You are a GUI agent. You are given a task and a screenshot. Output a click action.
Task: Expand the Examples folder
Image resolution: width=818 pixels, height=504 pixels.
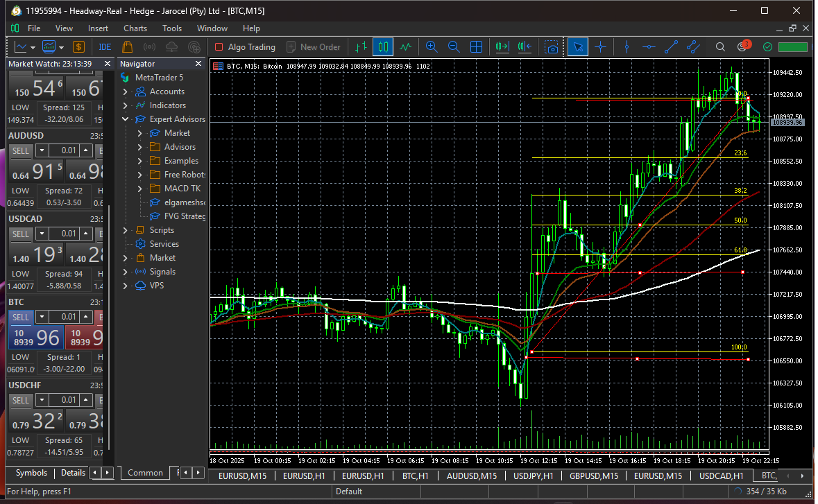coord(140,161)
